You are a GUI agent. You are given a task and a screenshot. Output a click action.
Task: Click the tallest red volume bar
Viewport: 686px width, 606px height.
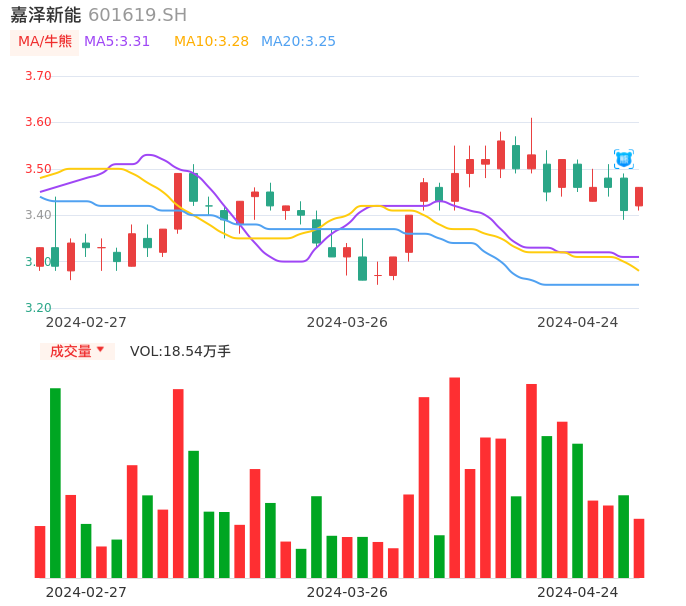pyautogui.click(x=454, y=477)
